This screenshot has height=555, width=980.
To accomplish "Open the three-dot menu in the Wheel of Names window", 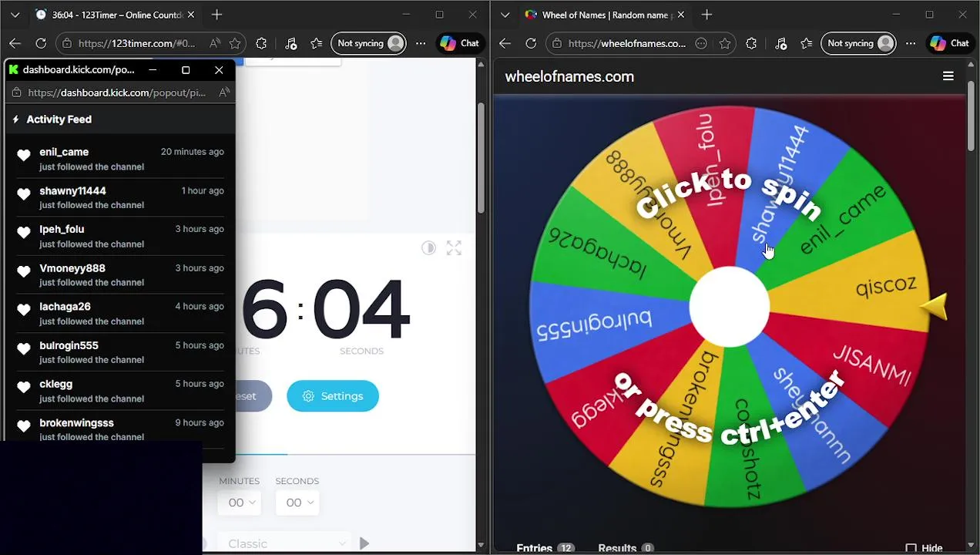I will pos(911,43).
